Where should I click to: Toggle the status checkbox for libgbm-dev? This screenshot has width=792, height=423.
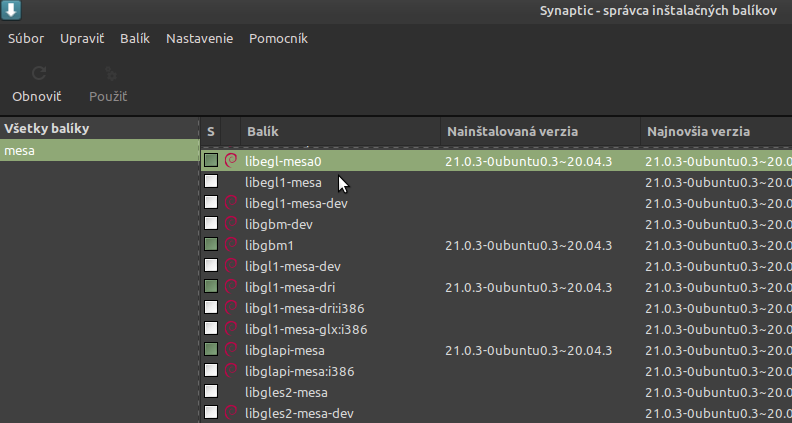tap(211, 224)
